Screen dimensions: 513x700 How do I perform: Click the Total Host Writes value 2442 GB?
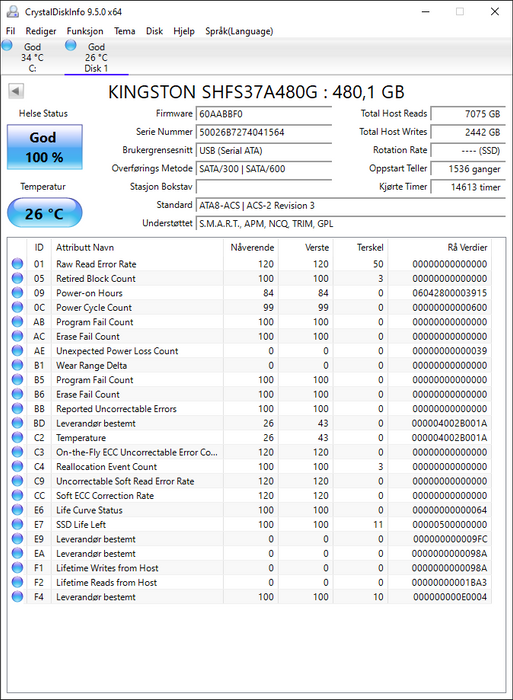468,132
